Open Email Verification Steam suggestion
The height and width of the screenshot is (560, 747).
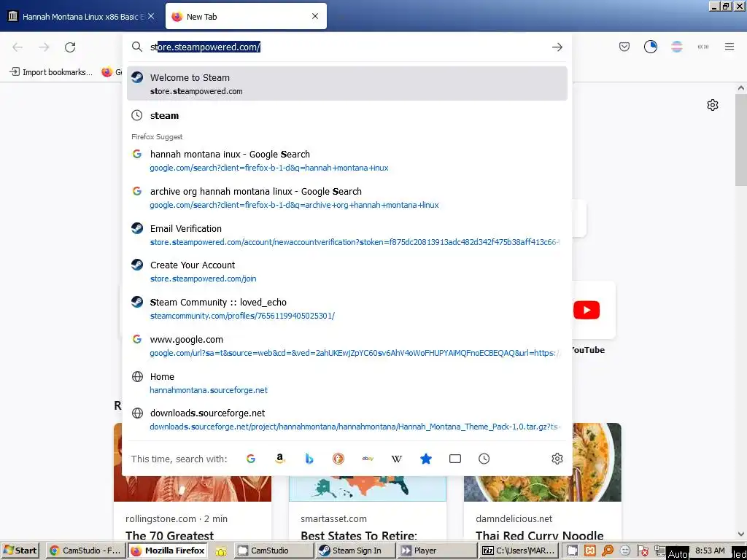[347, 235]
